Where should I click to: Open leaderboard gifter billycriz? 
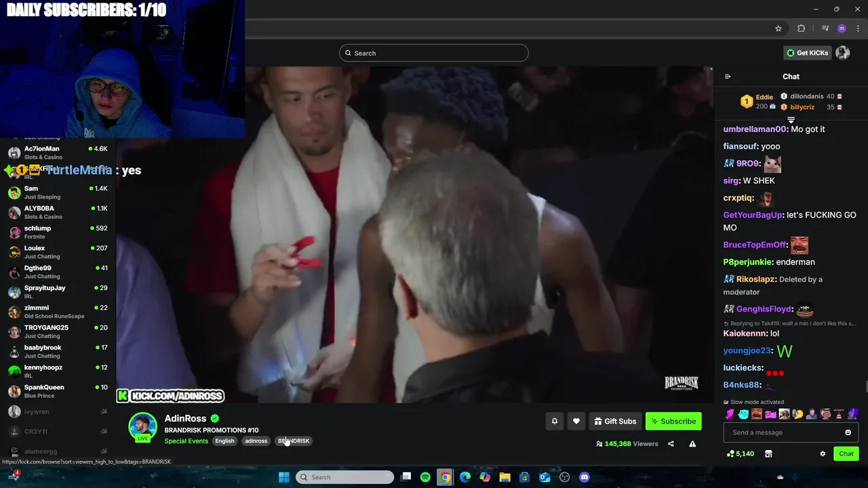[x=802, y=107]
